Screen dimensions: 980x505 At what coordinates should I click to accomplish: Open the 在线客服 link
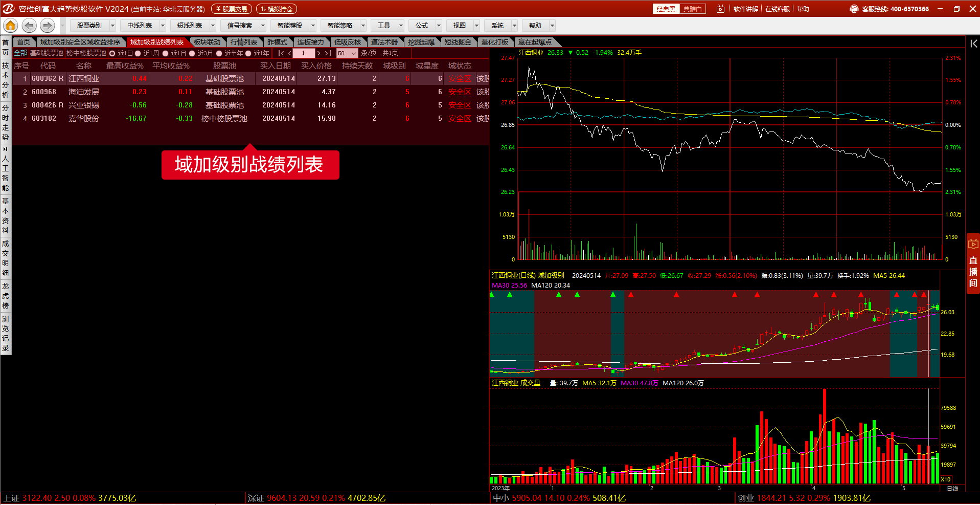point(777,9)
